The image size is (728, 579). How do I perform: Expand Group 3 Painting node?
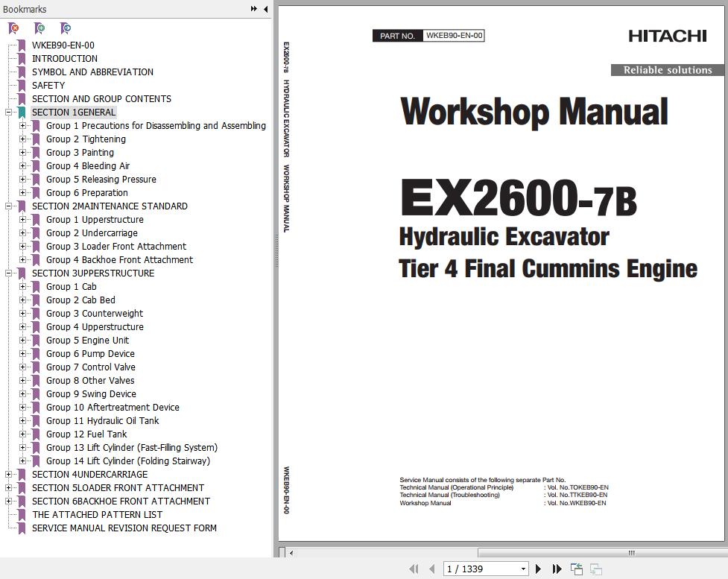click(x=22, y=153)
